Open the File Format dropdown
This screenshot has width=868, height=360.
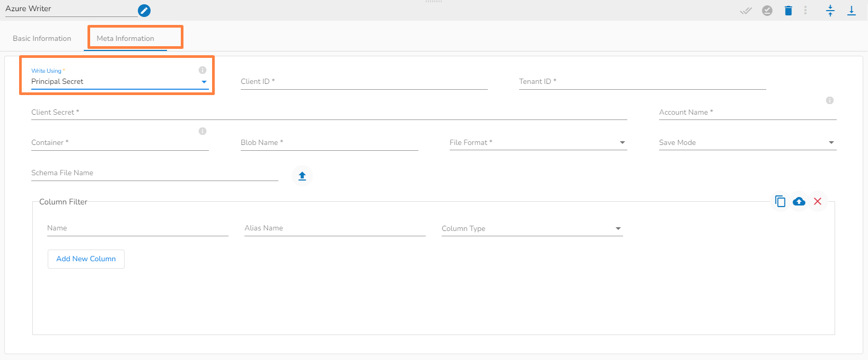coord(538,142)
